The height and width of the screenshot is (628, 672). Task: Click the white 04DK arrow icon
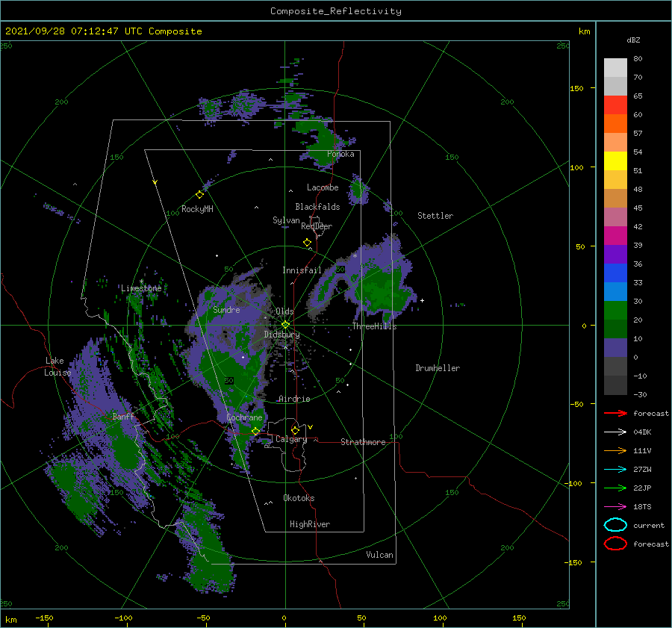tap(615, 432)
